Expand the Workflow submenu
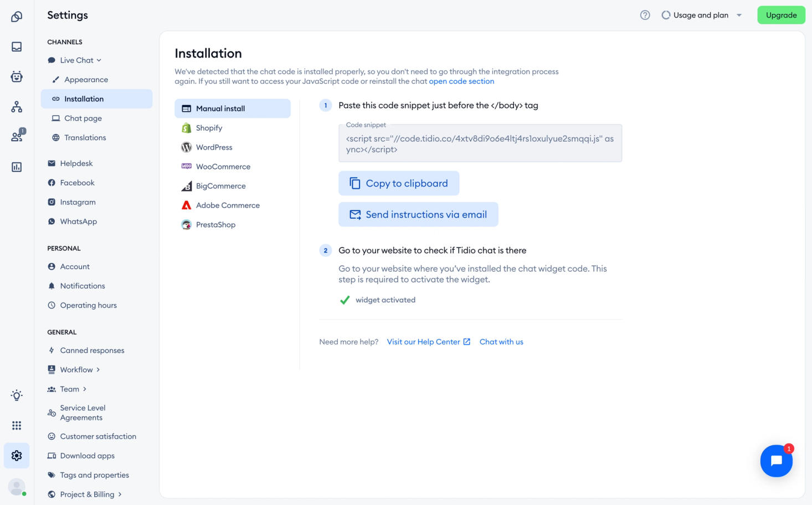 pos(98,370)
